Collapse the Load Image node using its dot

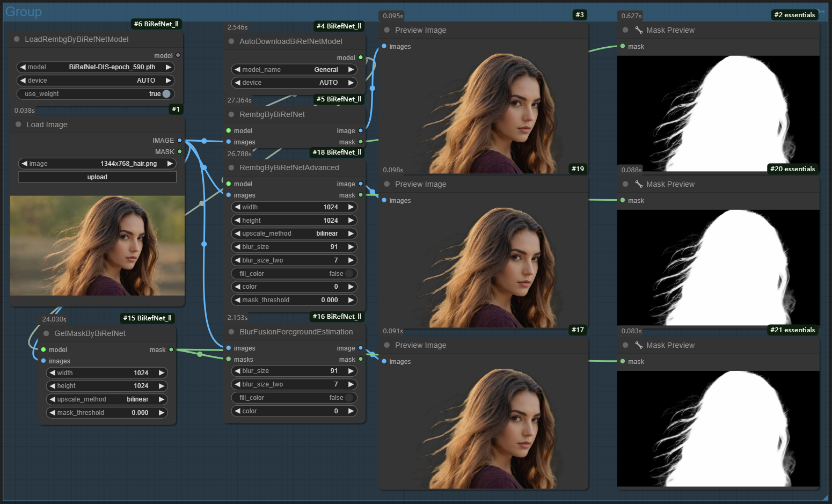click(x=18, y=125)
